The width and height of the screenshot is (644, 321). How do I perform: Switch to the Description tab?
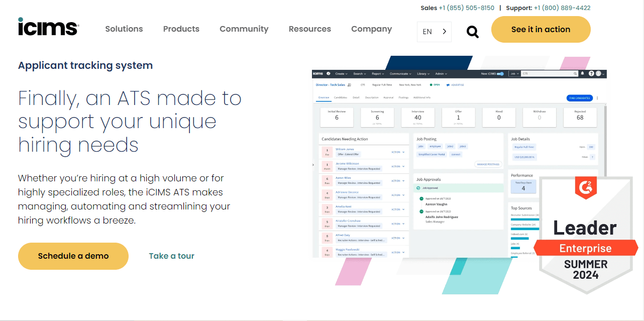pos(372,97)
